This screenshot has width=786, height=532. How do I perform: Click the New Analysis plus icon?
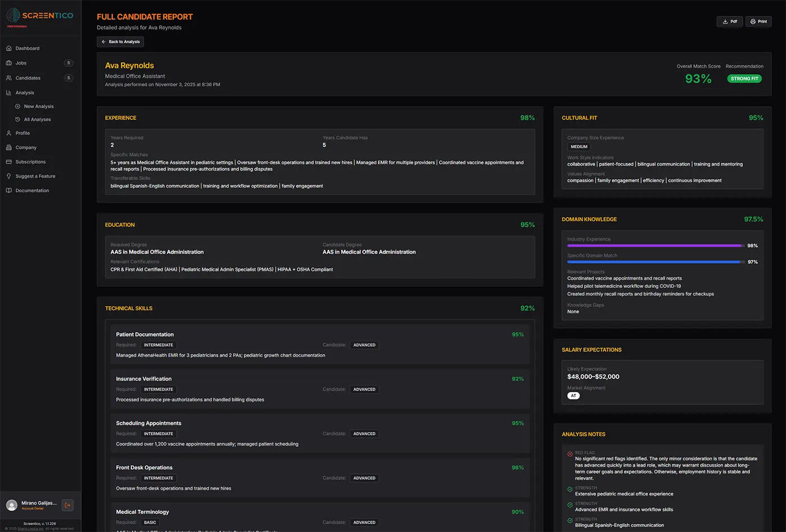[18, 106]
